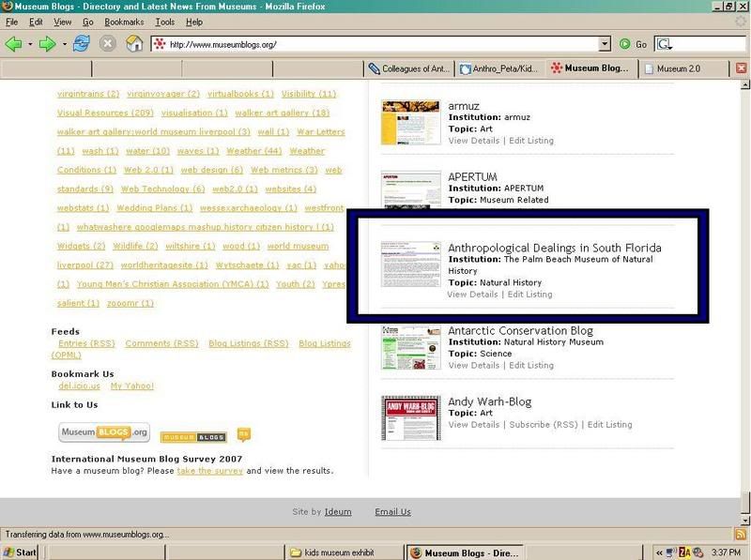Open the Antarctic Conservation Blog thumbnail
This screenshot has width=751, height=560.
411,347
